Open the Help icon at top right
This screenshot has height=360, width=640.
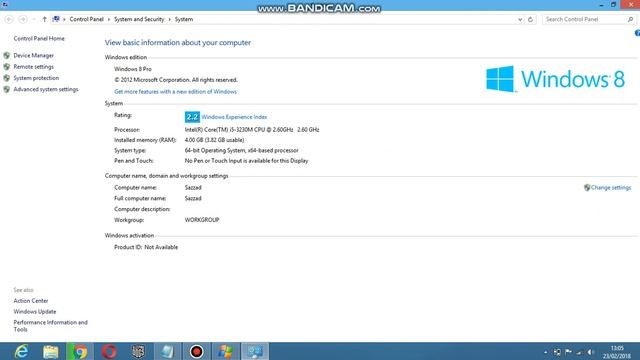point(637,33)
